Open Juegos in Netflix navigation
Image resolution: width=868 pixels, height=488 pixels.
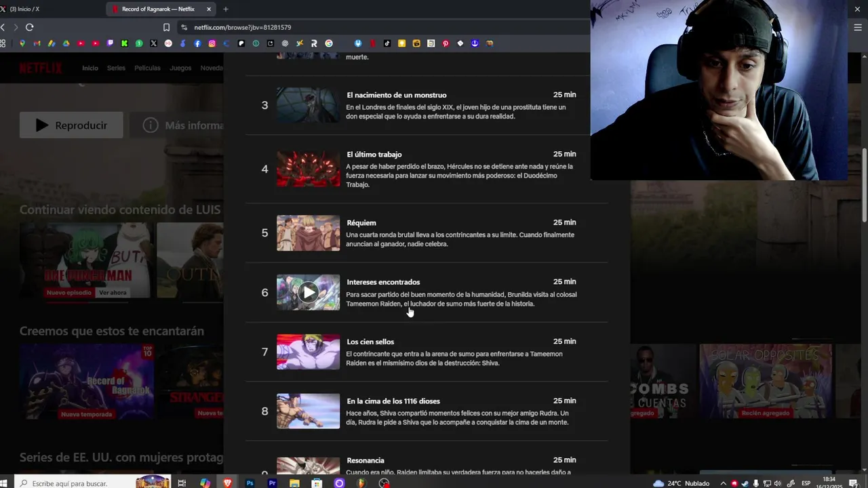(x=180, y=68)
